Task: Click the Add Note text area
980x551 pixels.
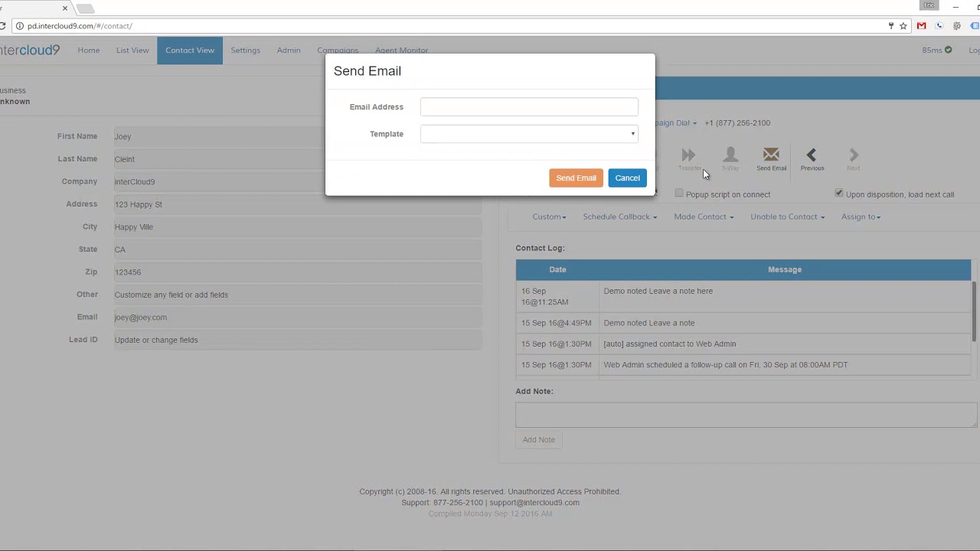Action: coord(746,414)
